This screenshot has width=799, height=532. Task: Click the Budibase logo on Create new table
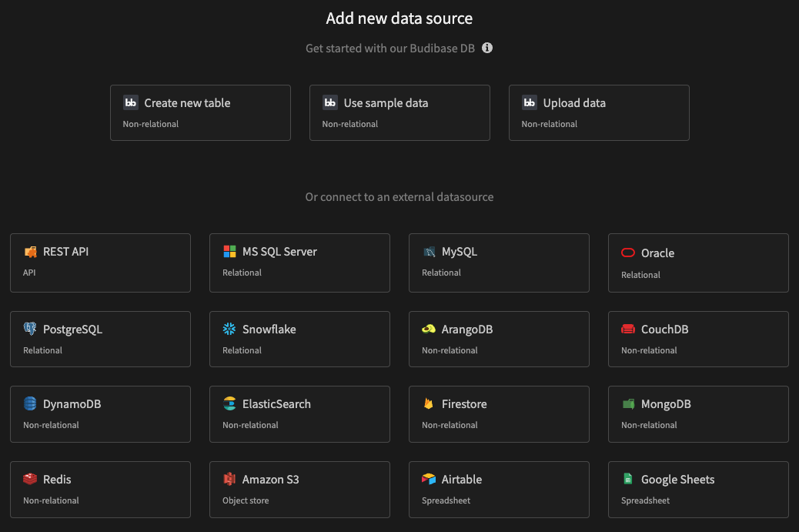(130, 102)
